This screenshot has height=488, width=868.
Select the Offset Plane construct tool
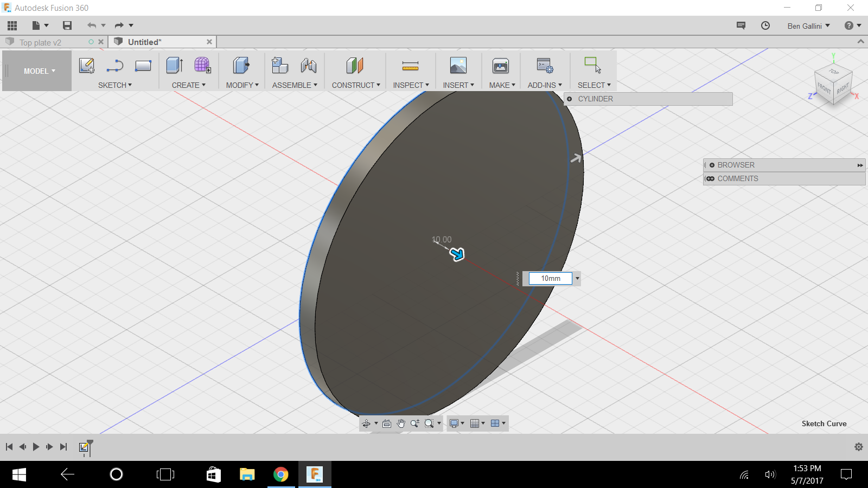pyautogui.click(x=355, y=66)
